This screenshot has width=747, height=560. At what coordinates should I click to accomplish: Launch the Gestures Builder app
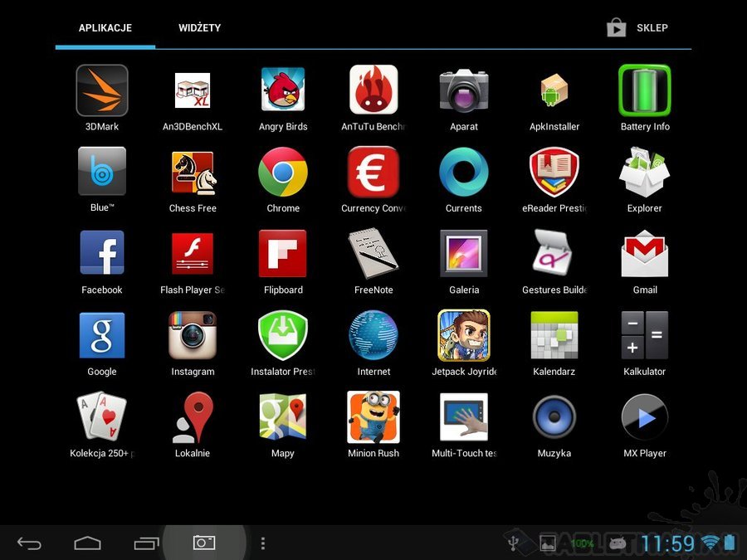point(553,253)
